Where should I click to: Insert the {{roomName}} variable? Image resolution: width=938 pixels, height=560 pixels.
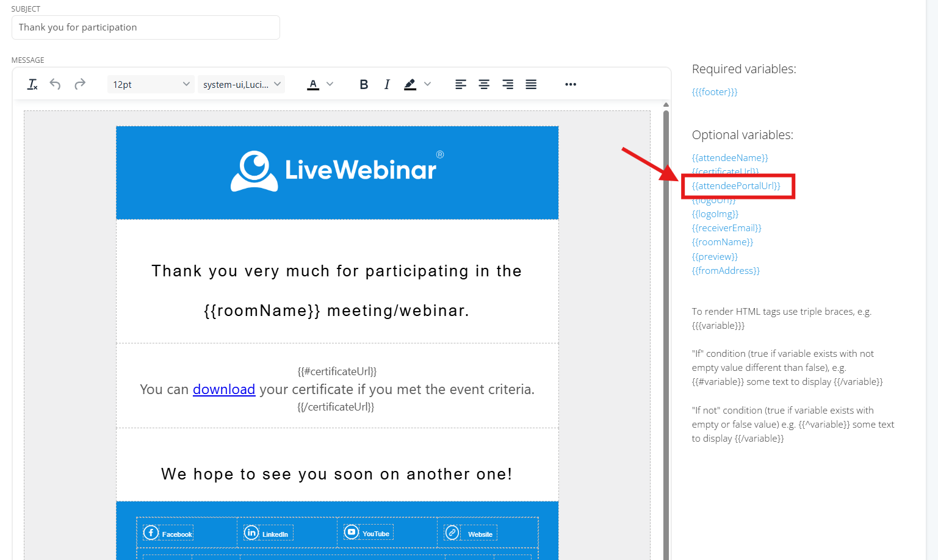tap(723, 242)
